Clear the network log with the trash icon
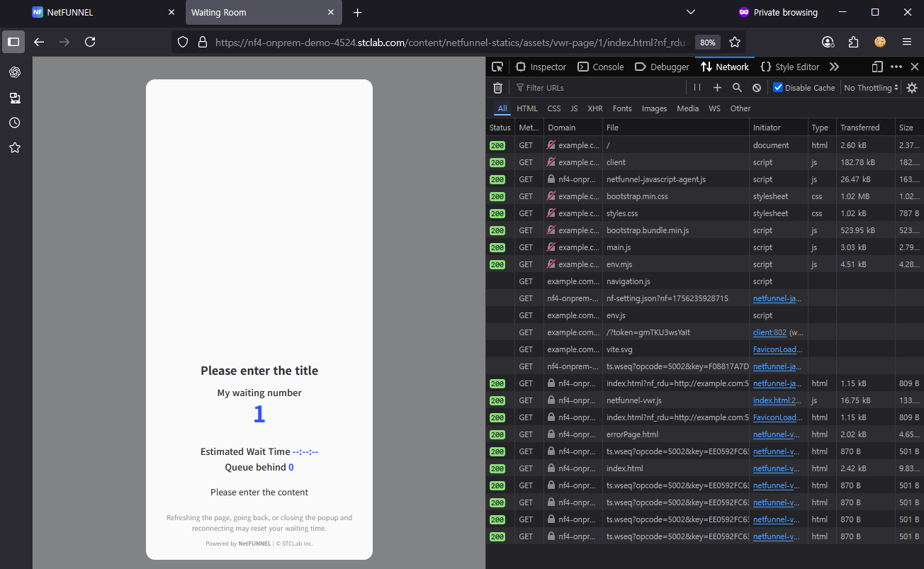Screen dimensions: 924x569 [497, 88]
